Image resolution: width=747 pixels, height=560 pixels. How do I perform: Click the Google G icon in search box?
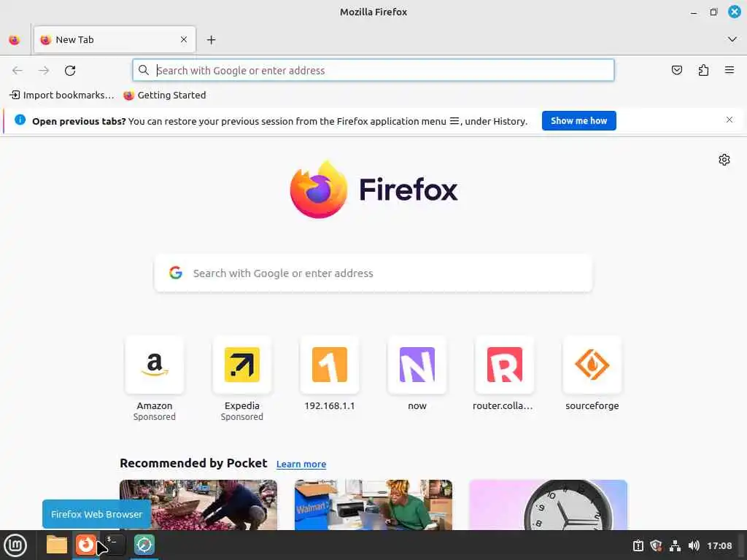(176, 273)
